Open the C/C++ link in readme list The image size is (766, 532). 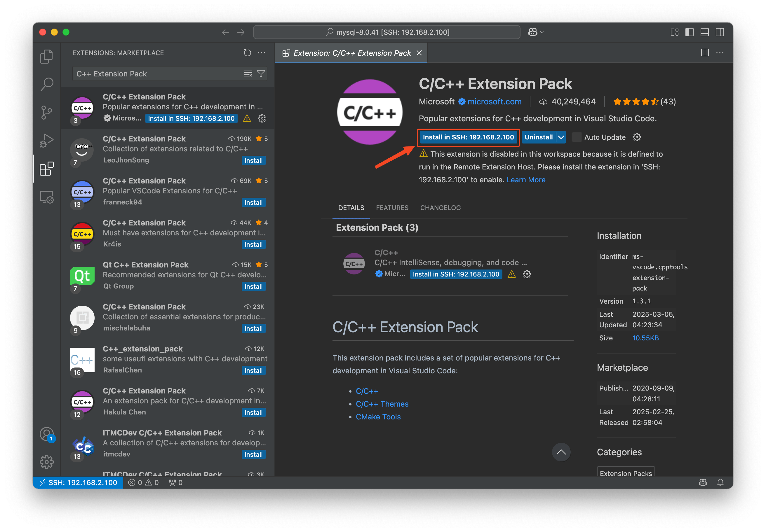click(367, 391)
